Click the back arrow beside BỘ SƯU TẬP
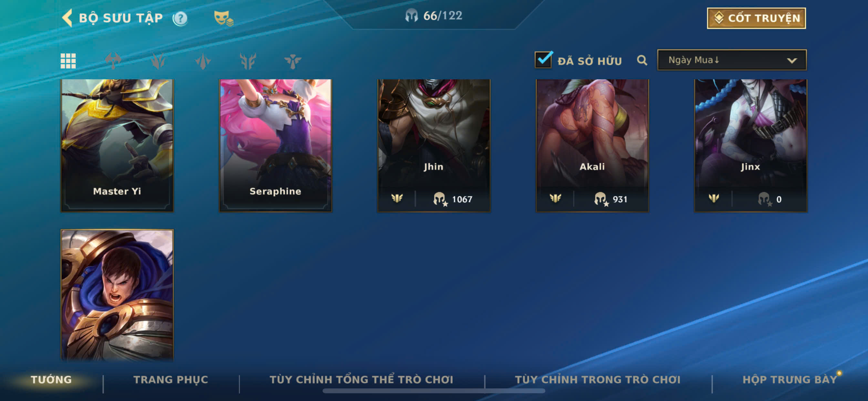The image size is (868, 401). (x=67, y=18)
